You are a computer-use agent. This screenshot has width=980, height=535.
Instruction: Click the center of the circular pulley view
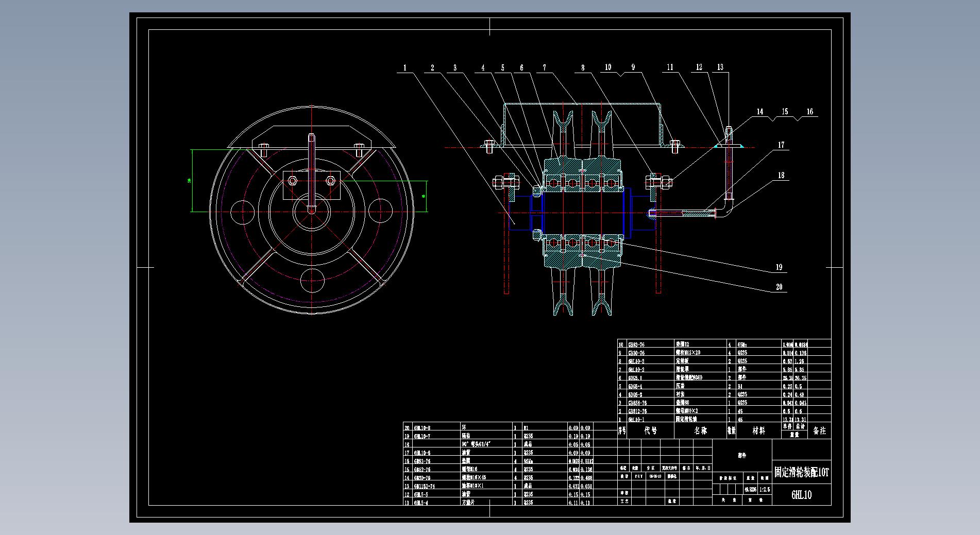312,211
